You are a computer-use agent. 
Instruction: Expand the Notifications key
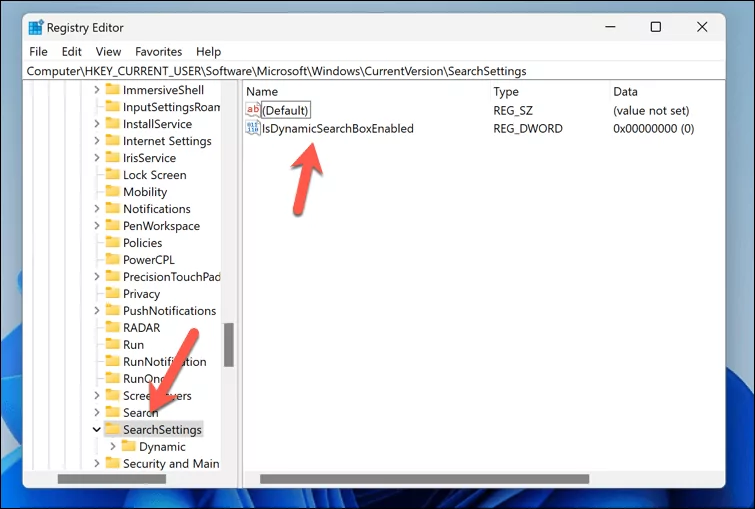[x=97, y=209]
